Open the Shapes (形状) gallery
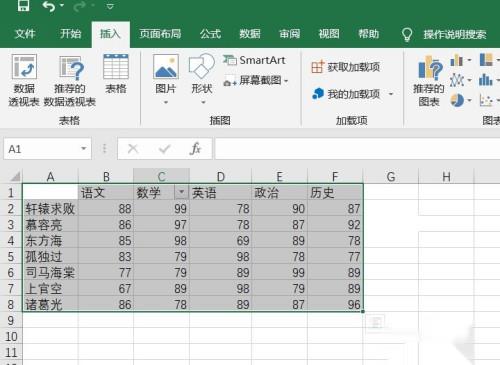This screenshot has width=500, height=365. pos(202,78)
